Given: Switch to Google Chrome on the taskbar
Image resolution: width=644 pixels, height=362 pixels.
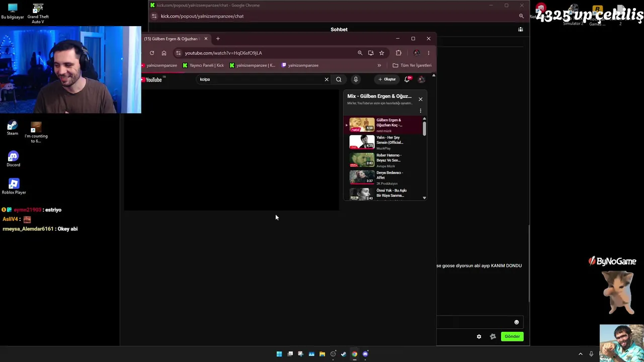Looking at the screenshot, I should point(355,354).
